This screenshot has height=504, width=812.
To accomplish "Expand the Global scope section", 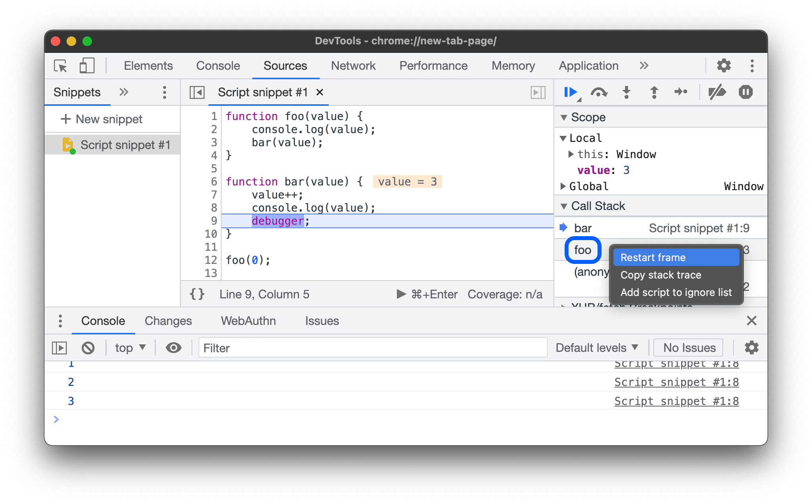I will pyautogui.click(x=566, y=186).
